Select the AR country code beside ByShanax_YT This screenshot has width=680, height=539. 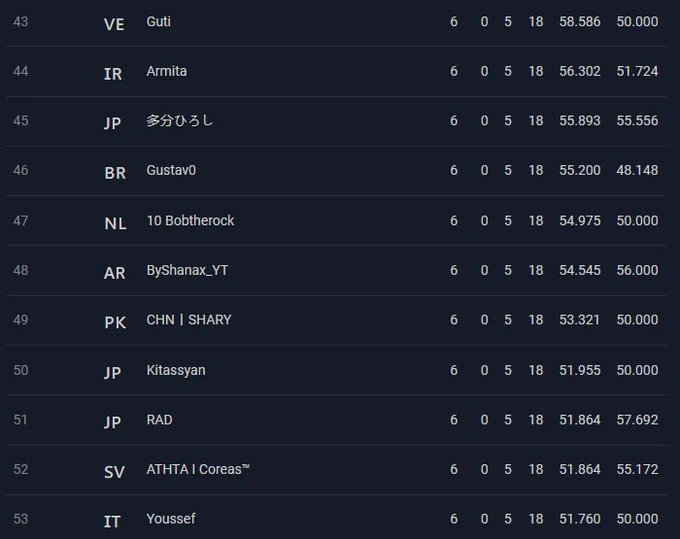click(114, 273)
